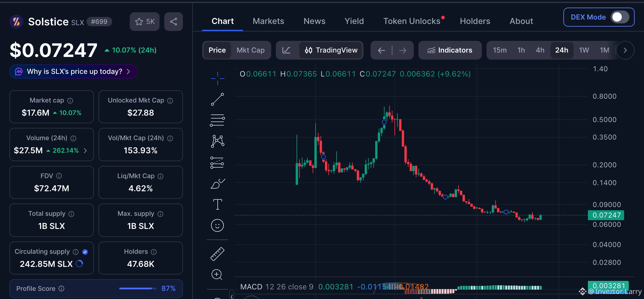Show info about Liq/Mkt Cap
Image resolution: width=644 pixels, height=299 pixels.
[160, 176]
